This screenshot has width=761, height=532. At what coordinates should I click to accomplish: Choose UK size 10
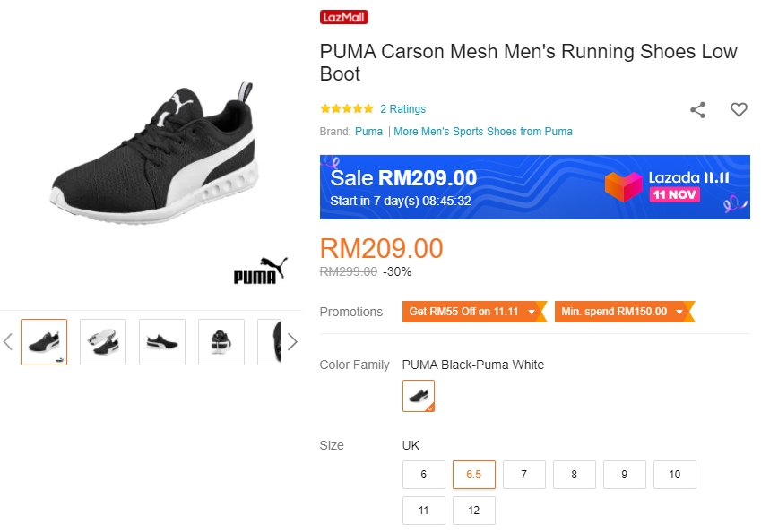pyautogui.click(x=675, y=475)
